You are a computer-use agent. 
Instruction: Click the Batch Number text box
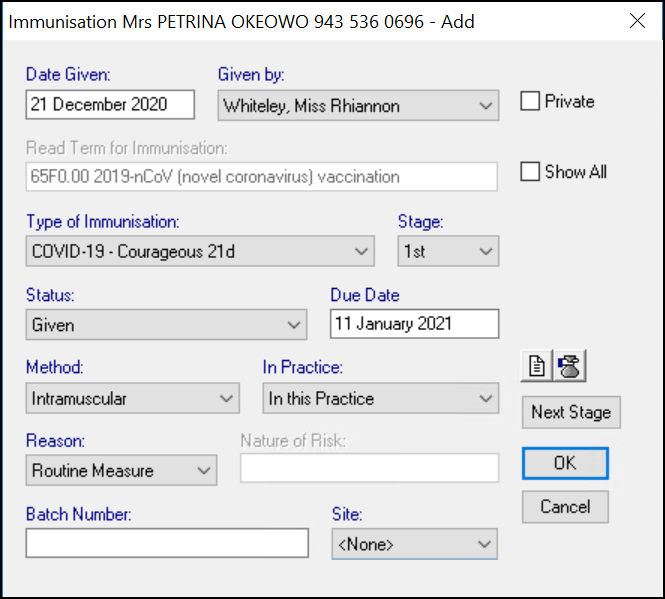pos(167,543)
